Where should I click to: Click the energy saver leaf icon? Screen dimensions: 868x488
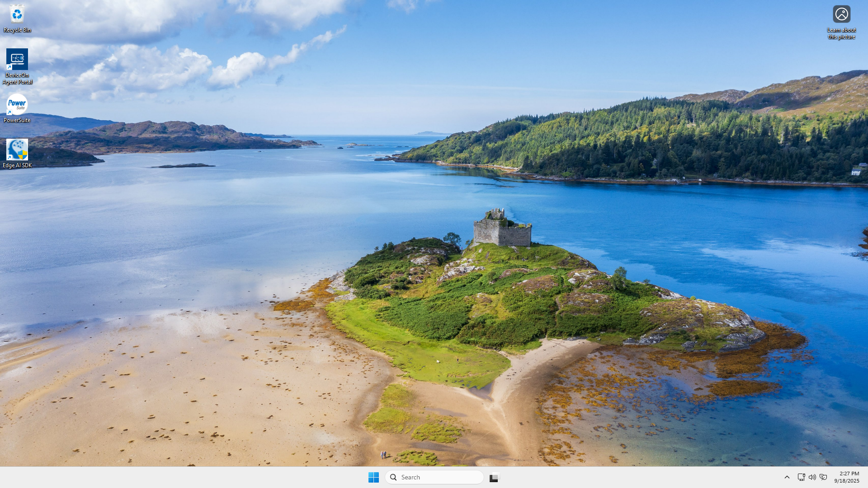[x=823, y=477]
